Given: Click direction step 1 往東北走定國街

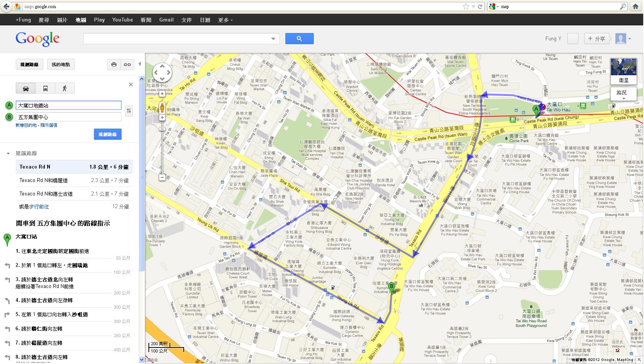Looking at the screenshot, I should pyautogui.click(x=53, y=251).
